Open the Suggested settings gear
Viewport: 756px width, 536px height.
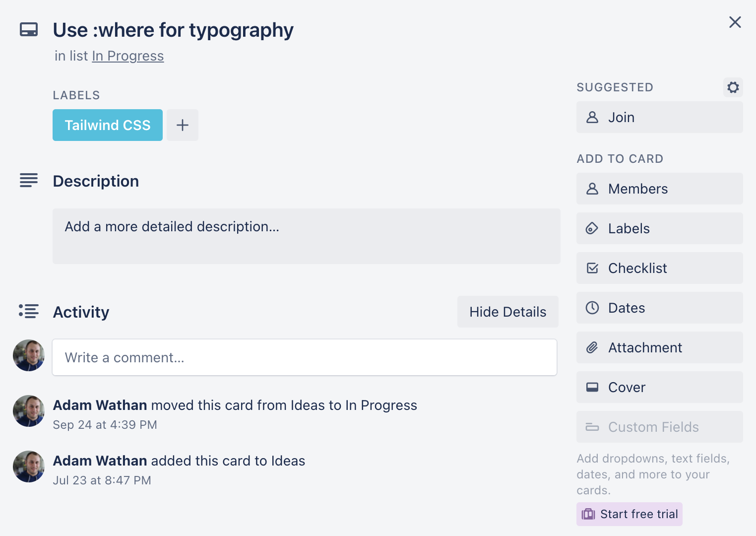tap(733, 87)
